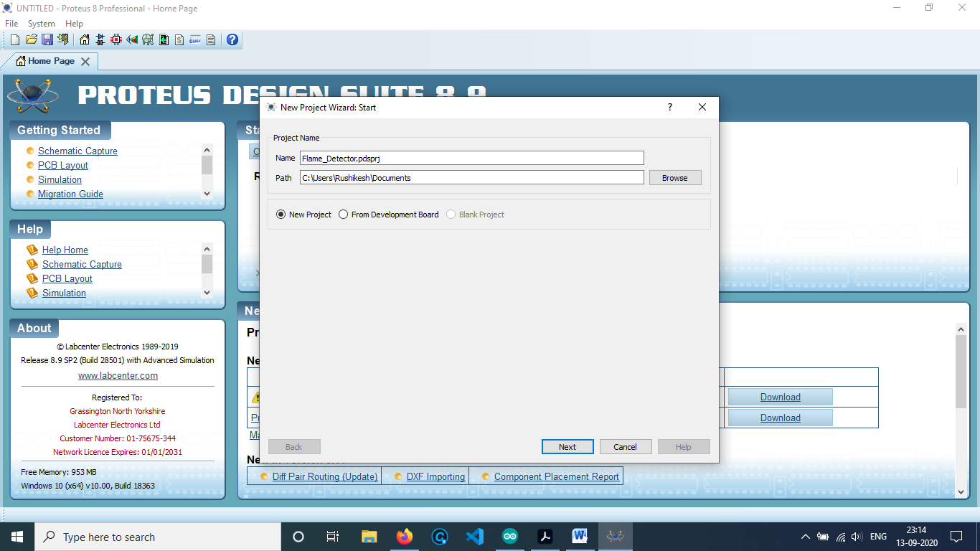Open the Component Placement Report link
Screen dimensions: 980x551
tap(557, 476)
